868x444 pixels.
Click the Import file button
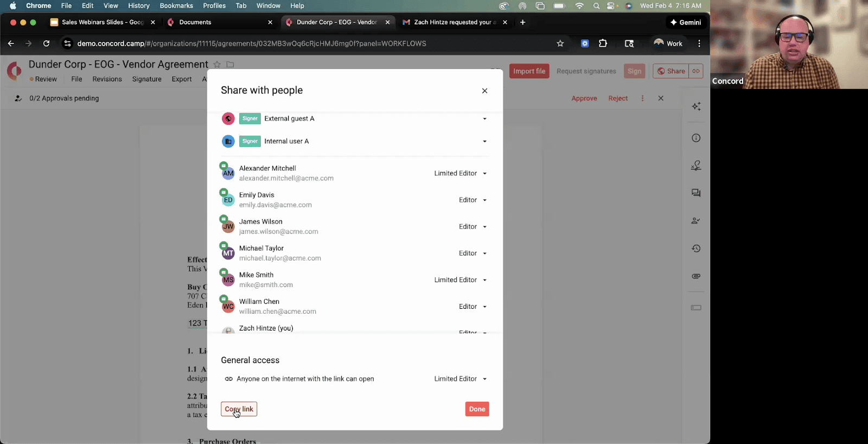click(529, 71)
